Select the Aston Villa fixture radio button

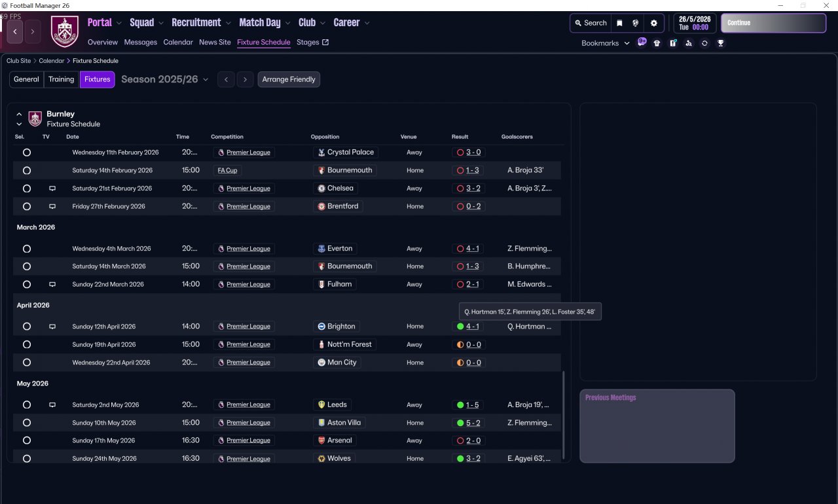(27, 423)
